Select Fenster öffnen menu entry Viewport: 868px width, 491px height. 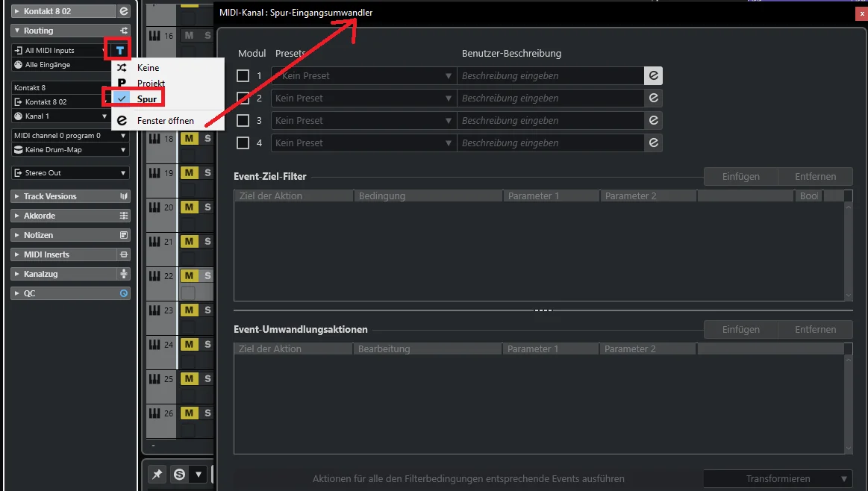(168, 121)
